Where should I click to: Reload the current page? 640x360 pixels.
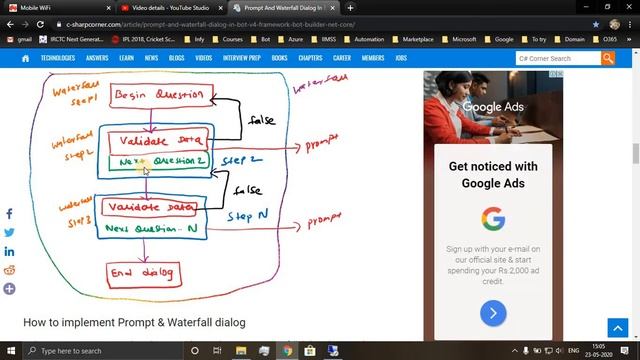(x=40, y=24)
